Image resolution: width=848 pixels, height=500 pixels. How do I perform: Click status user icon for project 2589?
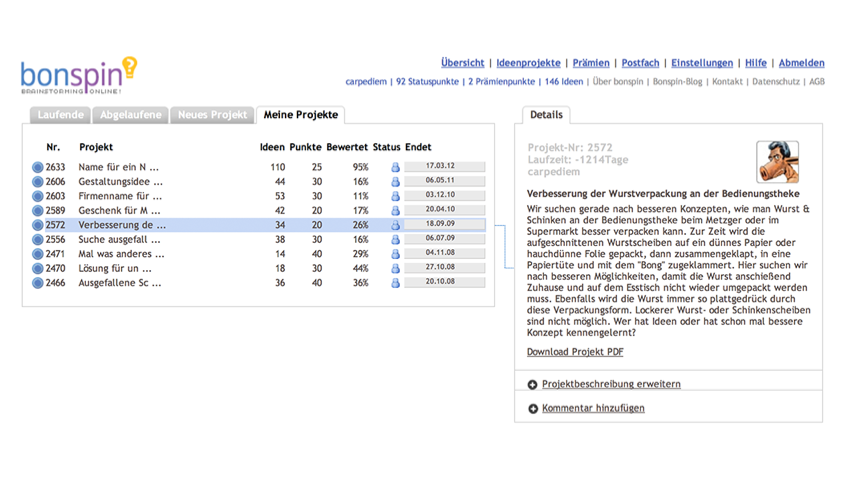point(395,211)
